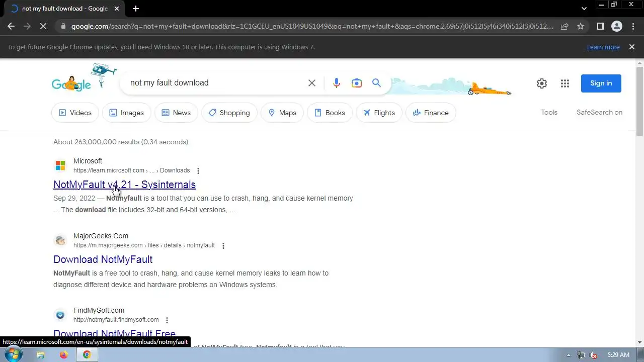
Task: Open a new tab with plus icon
Action: coord(135,9)
